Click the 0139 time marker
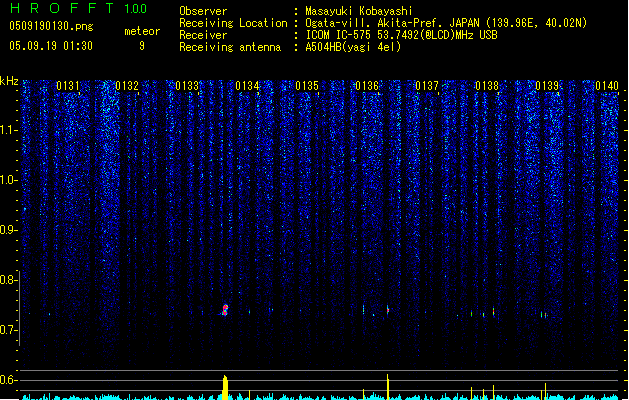Viewport: 629px width, 400px height. pos(547,85)
